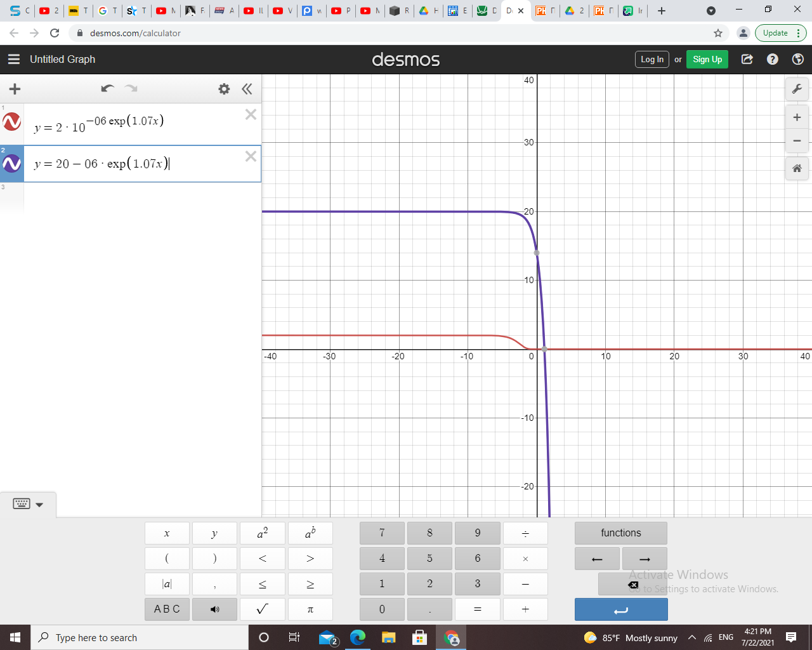Click the absolute value key

[x=167, y=584]
